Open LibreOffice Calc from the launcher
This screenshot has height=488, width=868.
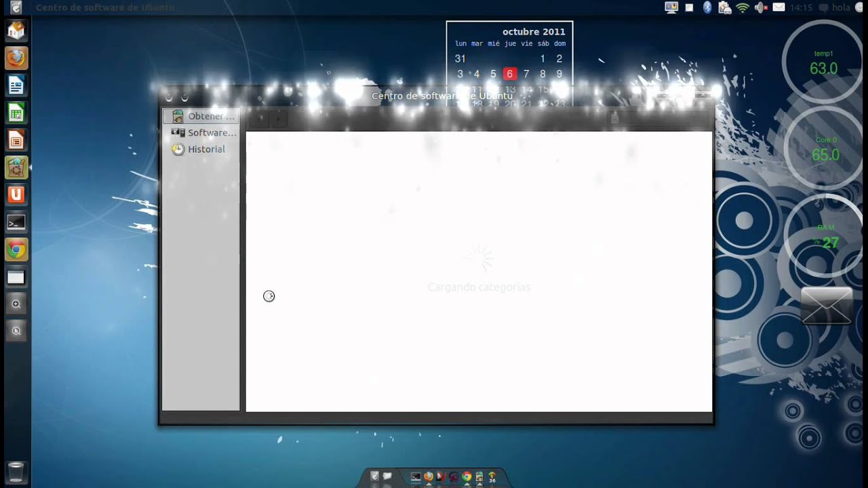pos(16,113)
